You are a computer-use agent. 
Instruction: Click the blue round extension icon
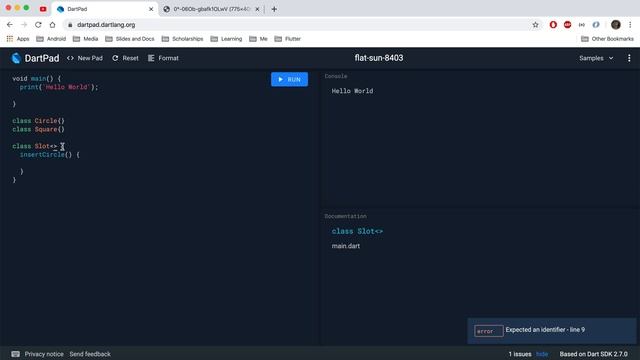tap(596, 24)
